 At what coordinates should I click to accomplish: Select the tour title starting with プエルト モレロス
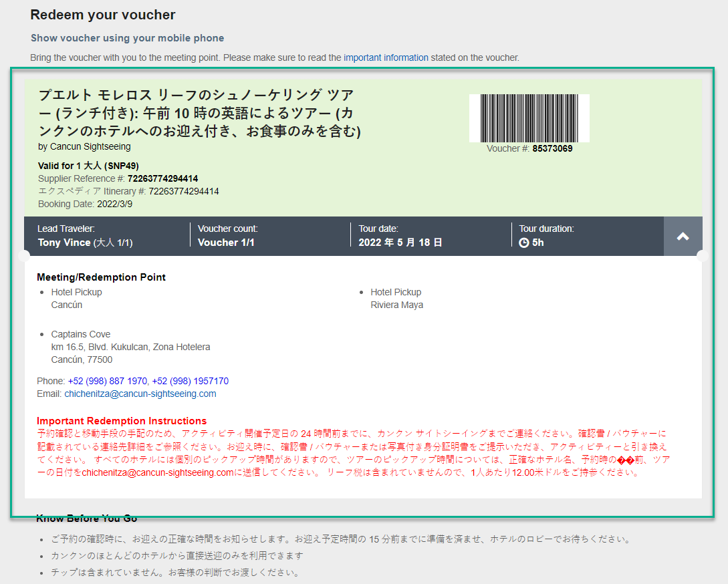(200, 114)
